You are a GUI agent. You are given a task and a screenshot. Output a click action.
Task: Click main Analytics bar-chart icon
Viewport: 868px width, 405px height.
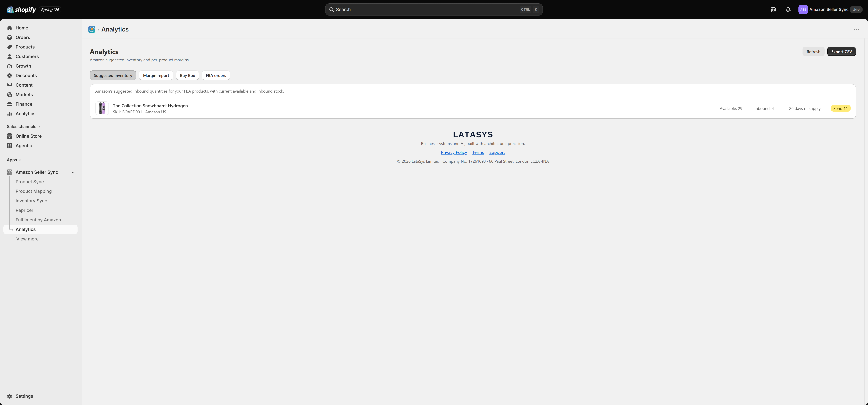click(9, 114)
